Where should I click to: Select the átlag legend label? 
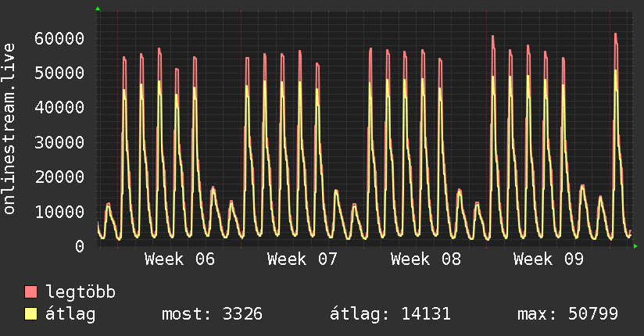[70, 314]
